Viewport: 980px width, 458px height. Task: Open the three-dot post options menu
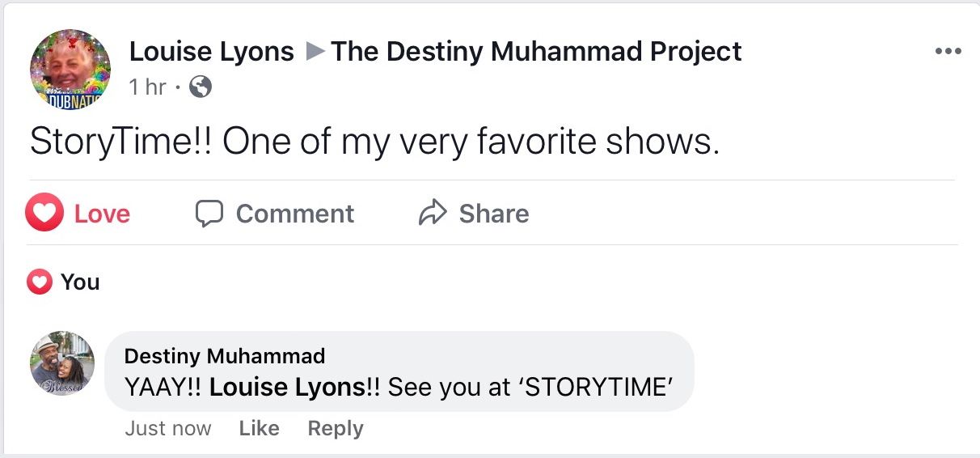948,52
